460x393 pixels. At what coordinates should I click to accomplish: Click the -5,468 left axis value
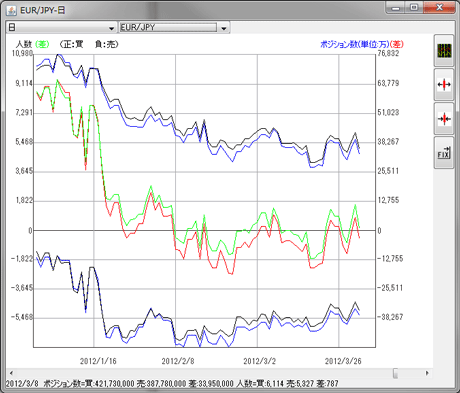22,317
